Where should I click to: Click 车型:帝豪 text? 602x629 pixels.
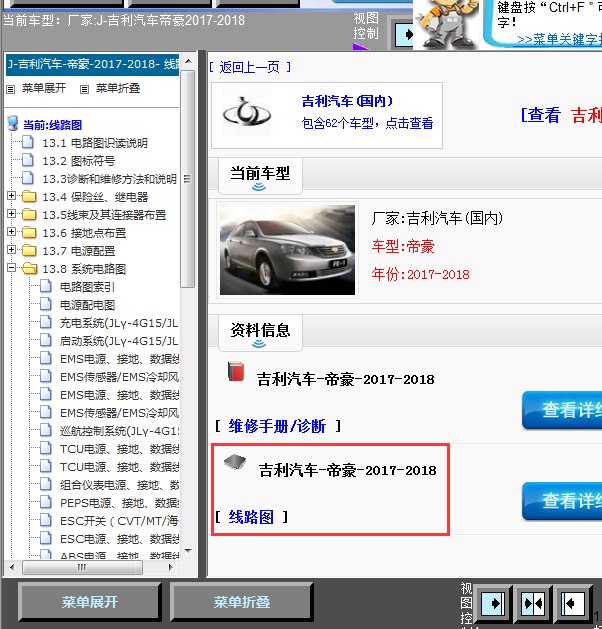403,246
